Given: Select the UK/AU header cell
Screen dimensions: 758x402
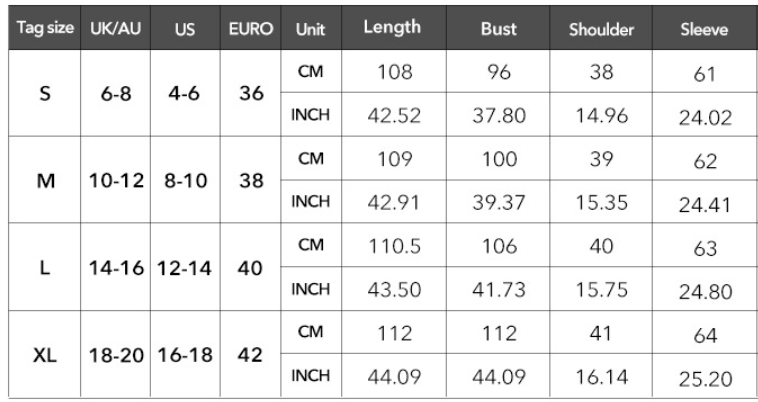Looking at the screenshot, I should coord(113,29).
